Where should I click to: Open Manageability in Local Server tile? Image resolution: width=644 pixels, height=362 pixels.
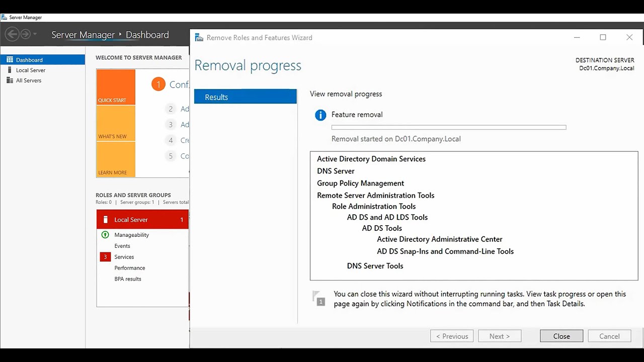coord(131,235)
